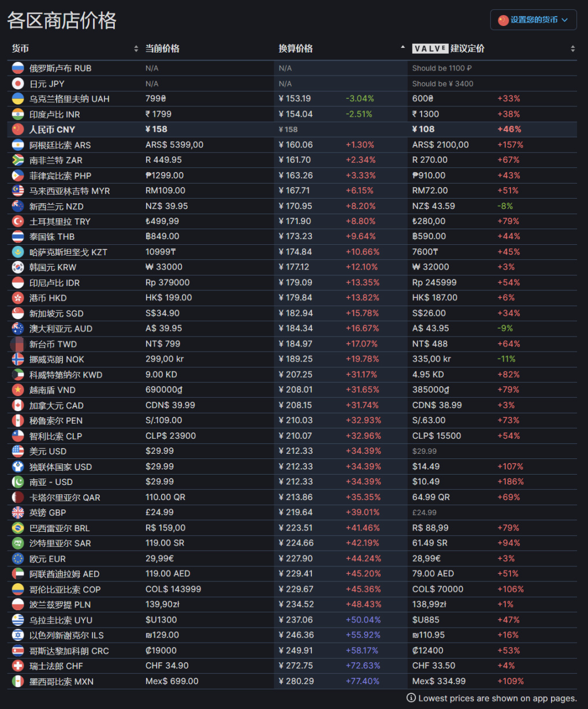Open the 设置您的货币 currency dropdown

click(x=533, y=20)
